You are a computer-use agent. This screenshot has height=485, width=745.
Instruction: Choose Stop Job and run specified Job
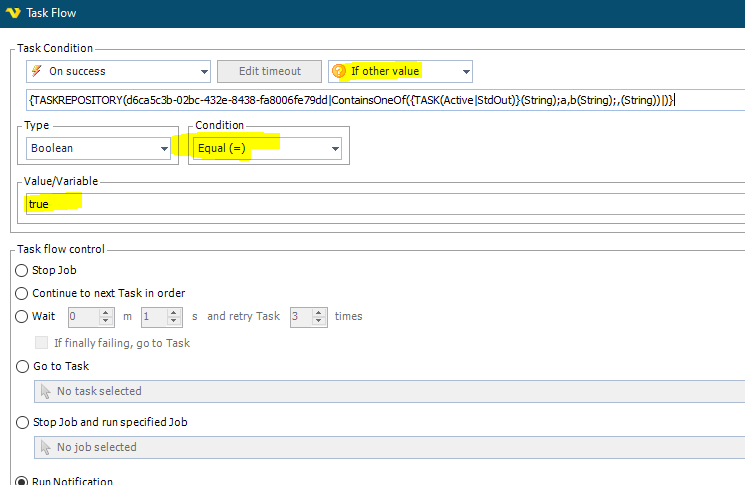coord(23,422)
